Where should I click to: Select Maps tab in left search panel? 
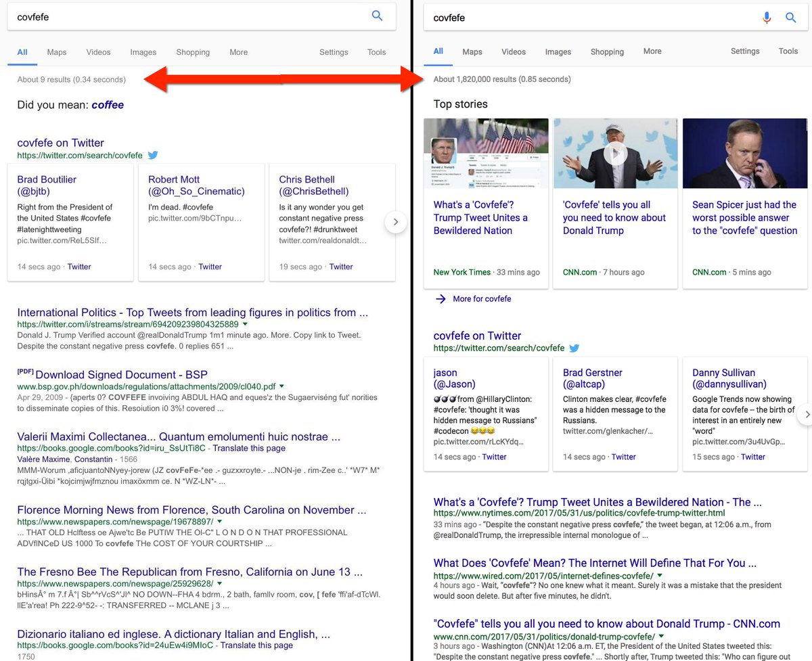tap(57, 52)
